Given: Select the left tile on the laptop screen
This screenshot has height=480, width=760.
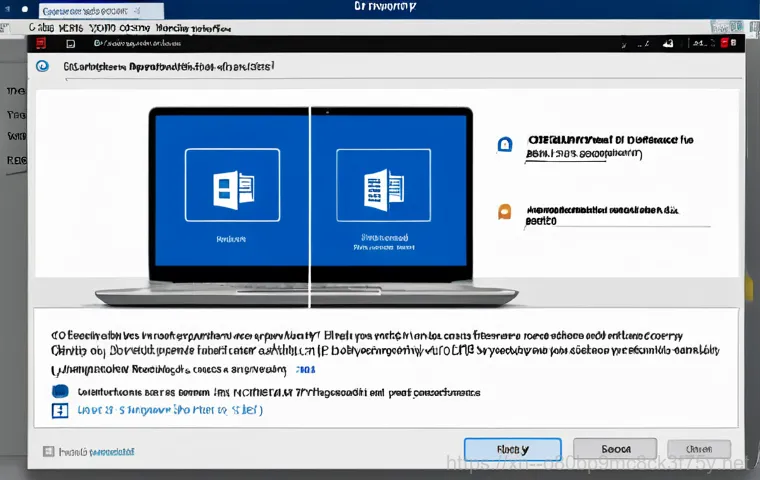Looking at the screenshot, I should [232, 185].
